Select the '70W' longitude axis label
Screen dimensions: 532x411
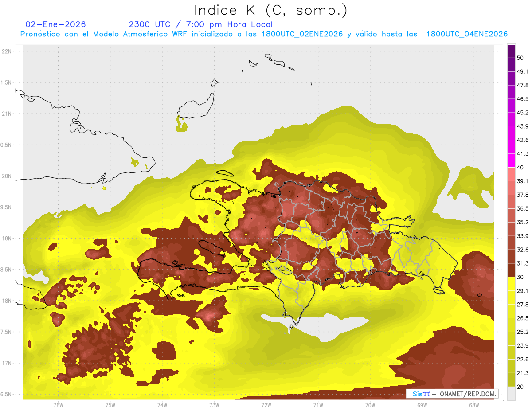[x=370, y=405]
